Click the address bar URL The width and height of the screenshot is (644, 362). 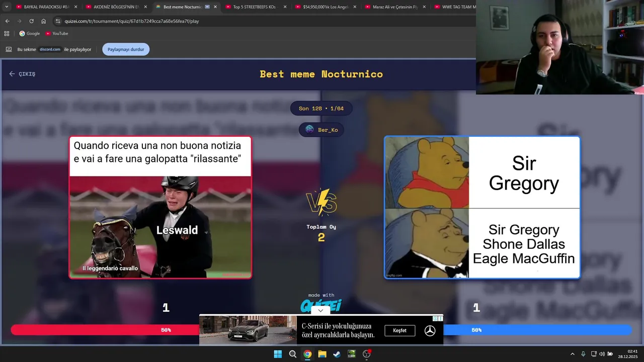tap(132, 21)
